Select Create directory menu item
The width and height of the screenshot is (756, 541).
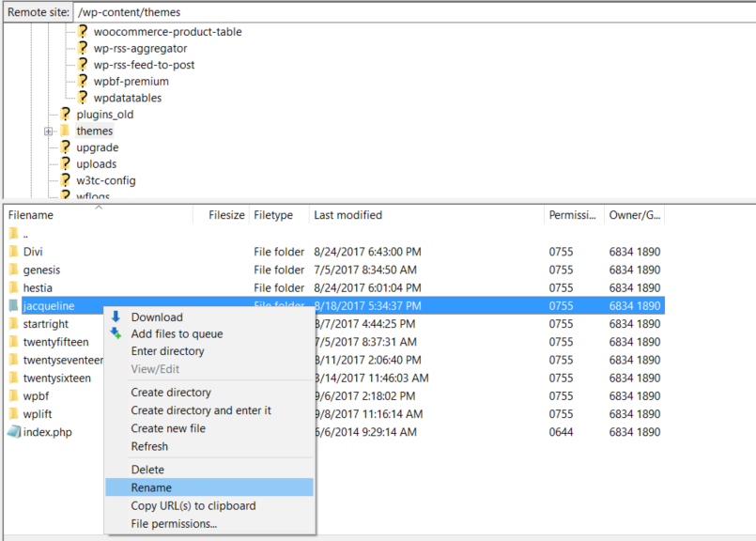coord(209,393)
